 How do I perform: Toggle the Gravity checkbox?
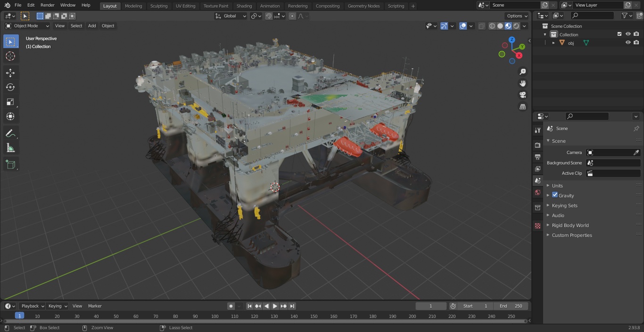pos(555,195)
